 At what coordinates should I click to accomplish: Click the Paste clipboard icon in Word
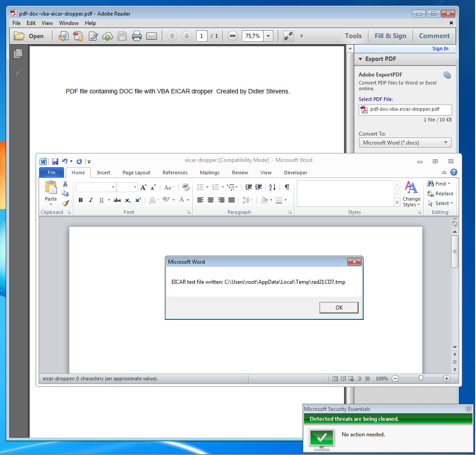[51, 187]
